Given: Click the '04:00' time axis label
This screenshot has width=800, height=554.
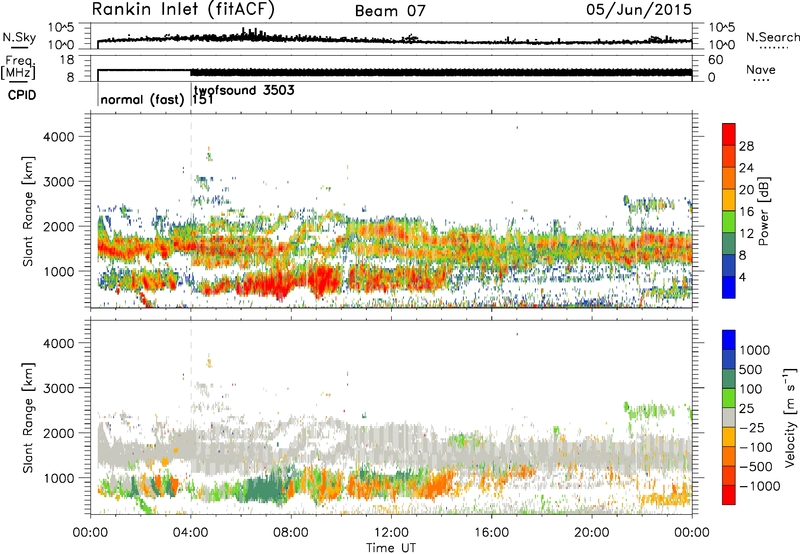Looking at the screenshot, I should [x=191, y=533].
